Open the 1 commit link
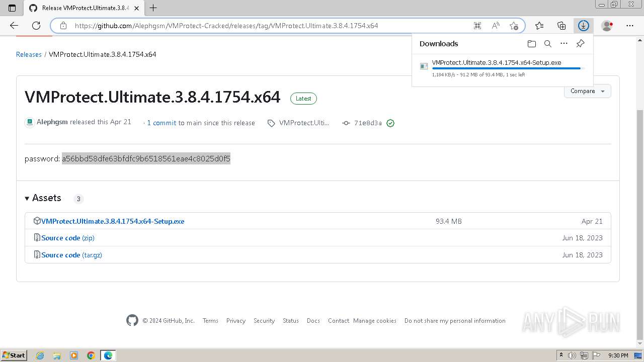The height and width of the screenshot is (362, 644). click(x=162, y=123)
